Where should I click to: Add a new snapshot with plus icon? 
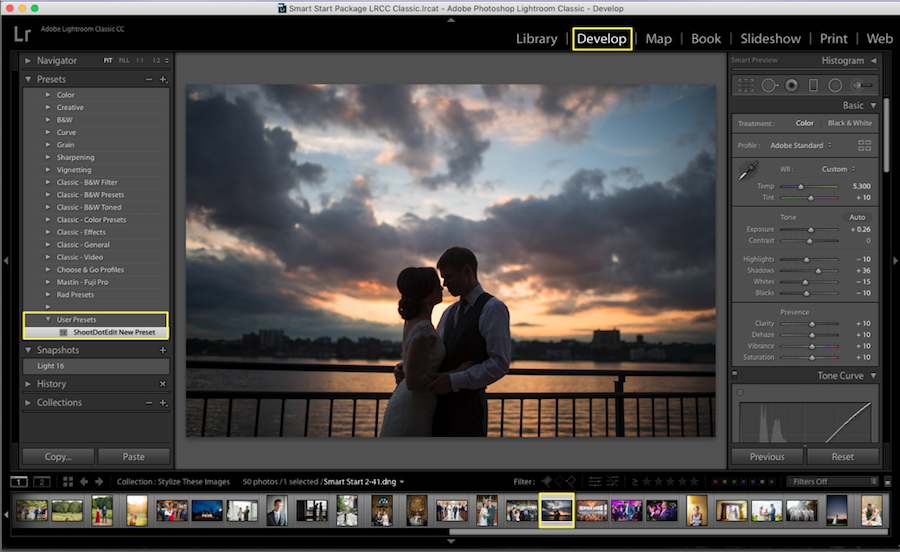[x=163, y=350]
